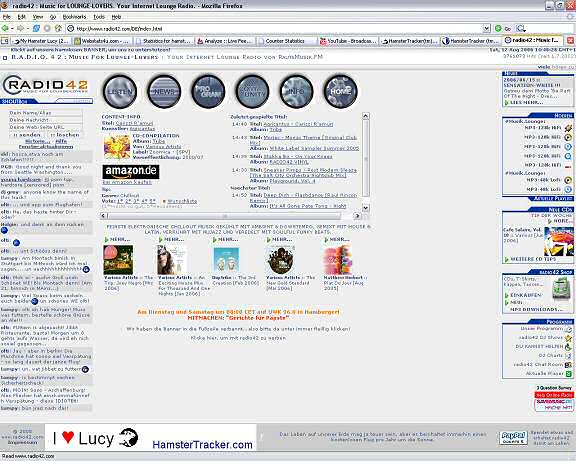Click the Wunschliste link
This screenshot has width=576, height=461.
point(182,201)
